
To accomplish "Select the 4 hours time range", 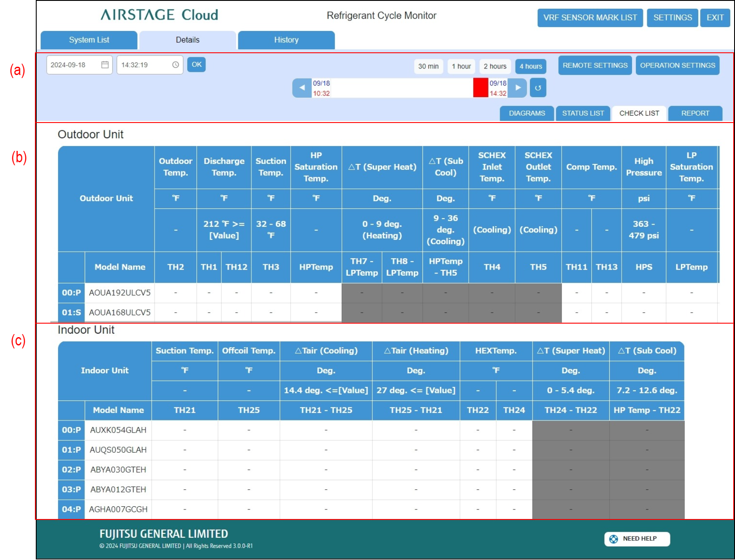I will coord(530,66).
